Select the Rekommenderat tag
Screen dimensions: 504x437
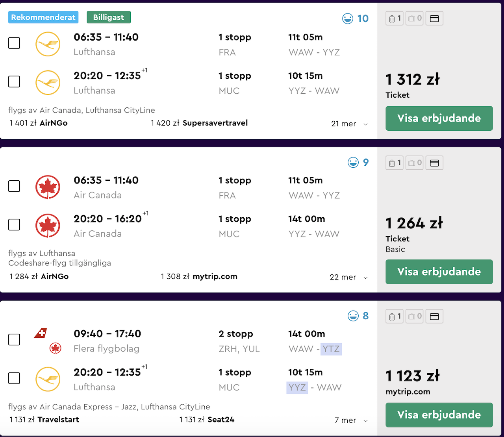[x=43, y=17]
